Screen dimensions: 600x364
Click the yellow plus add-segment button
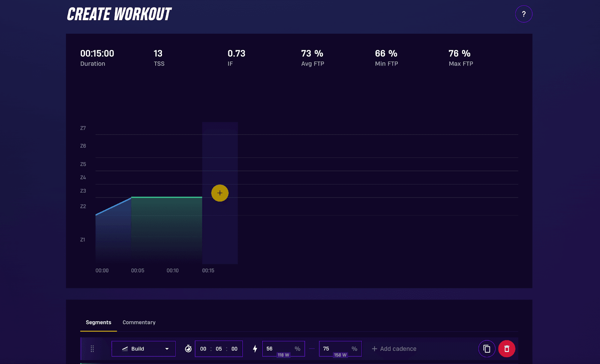point(220,193)
